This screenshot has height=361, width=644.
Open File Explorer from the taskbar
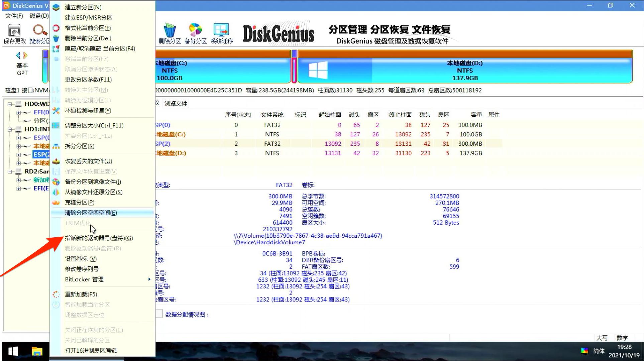36,351
